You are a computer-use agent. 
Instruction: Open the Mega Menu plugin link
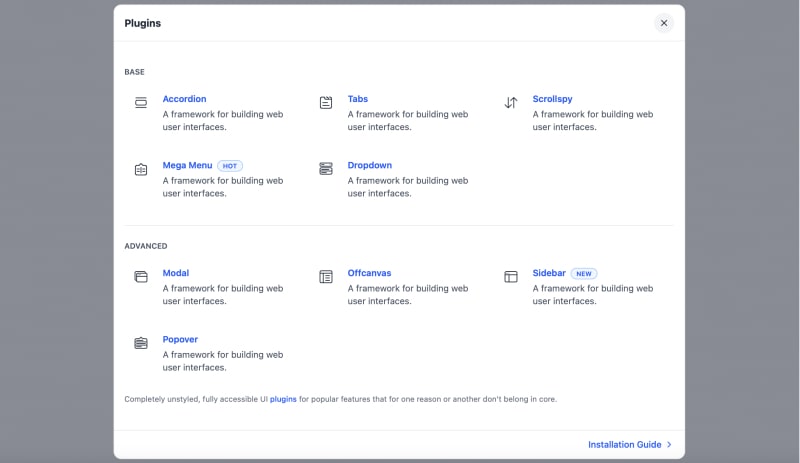(187, 165)
